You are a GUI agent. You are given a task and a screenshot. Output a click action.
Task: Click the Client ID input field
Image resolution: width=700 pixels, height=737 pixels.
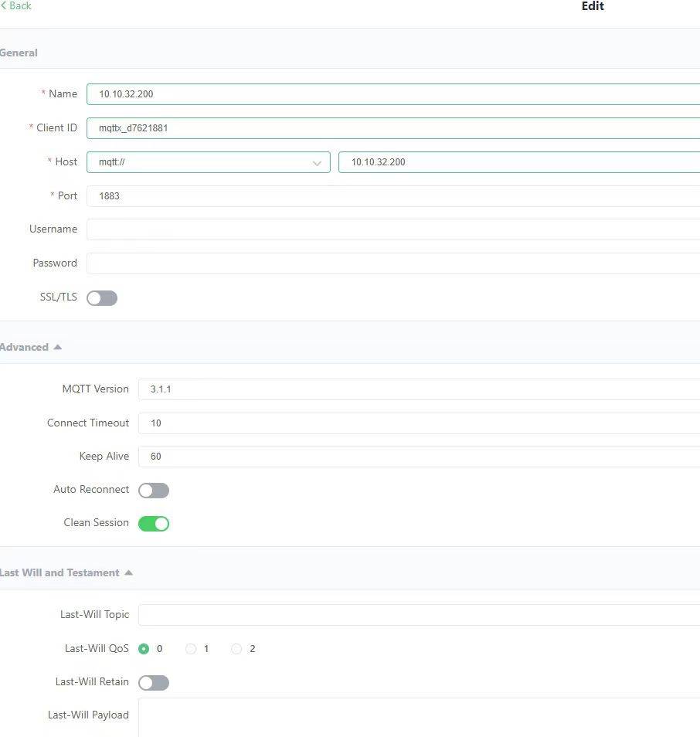pyautogui.click(x=393, y=127)
